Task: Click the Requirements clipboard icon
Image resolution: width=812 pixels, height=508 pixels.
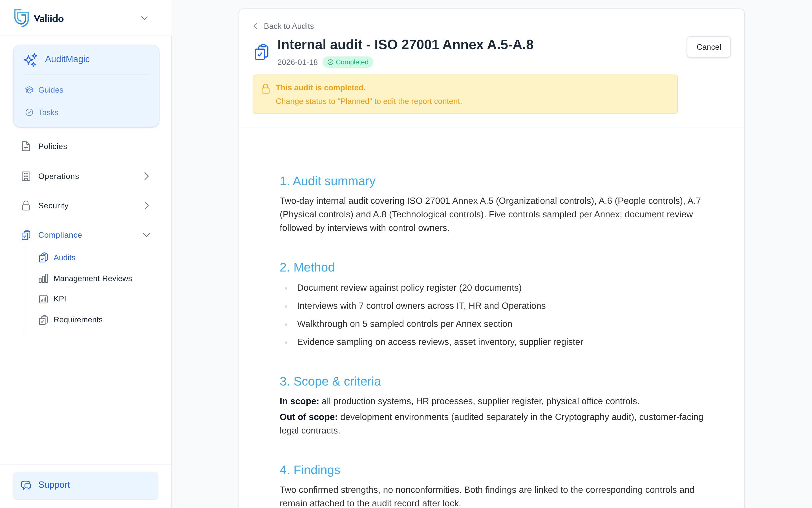Action: coord(43,320)
